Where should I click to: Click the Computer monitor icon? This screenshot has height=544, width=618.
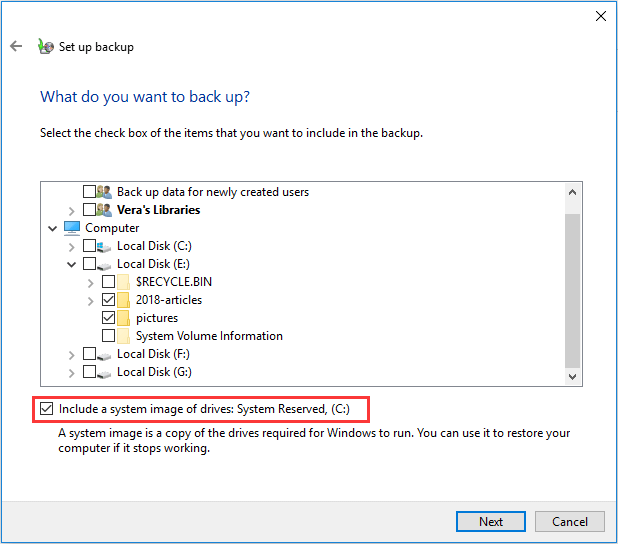[x=72, y=228]
